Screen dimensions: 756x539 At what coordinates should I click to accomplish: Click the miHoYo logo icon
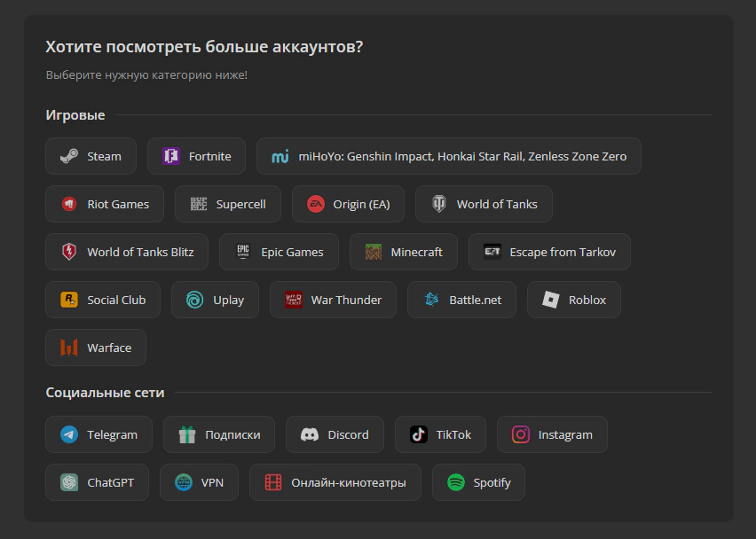click(280, 156)
